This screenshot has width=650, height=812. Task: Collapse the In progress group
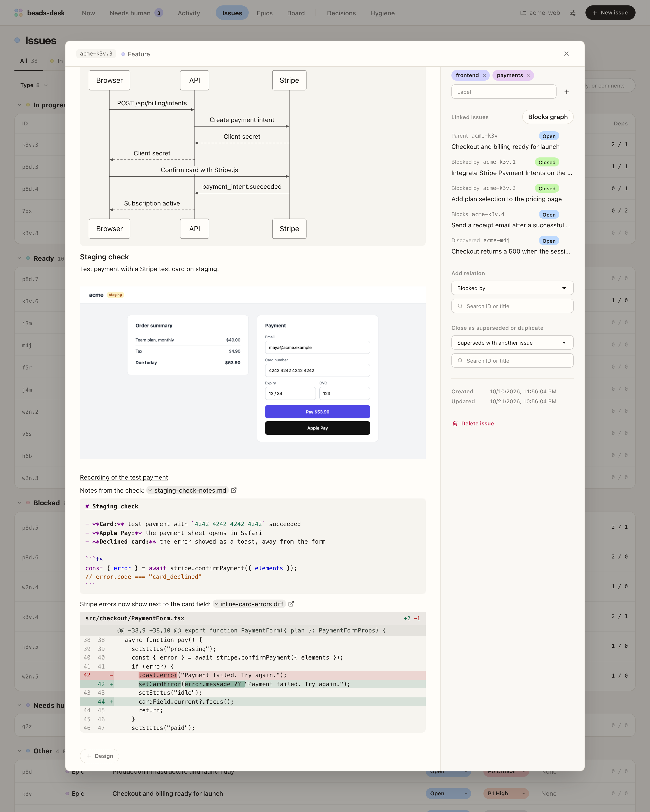click(19, 105)
